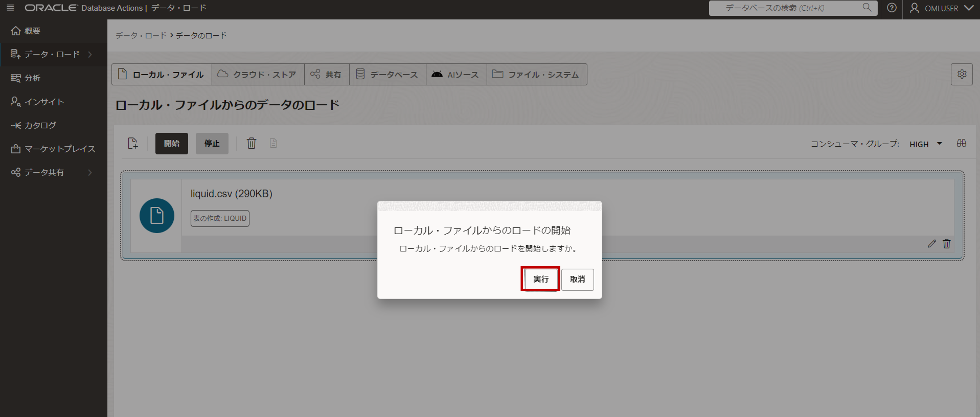Click toolbar trash icon to remove all
980x417 pixels.
pos(251,143)
